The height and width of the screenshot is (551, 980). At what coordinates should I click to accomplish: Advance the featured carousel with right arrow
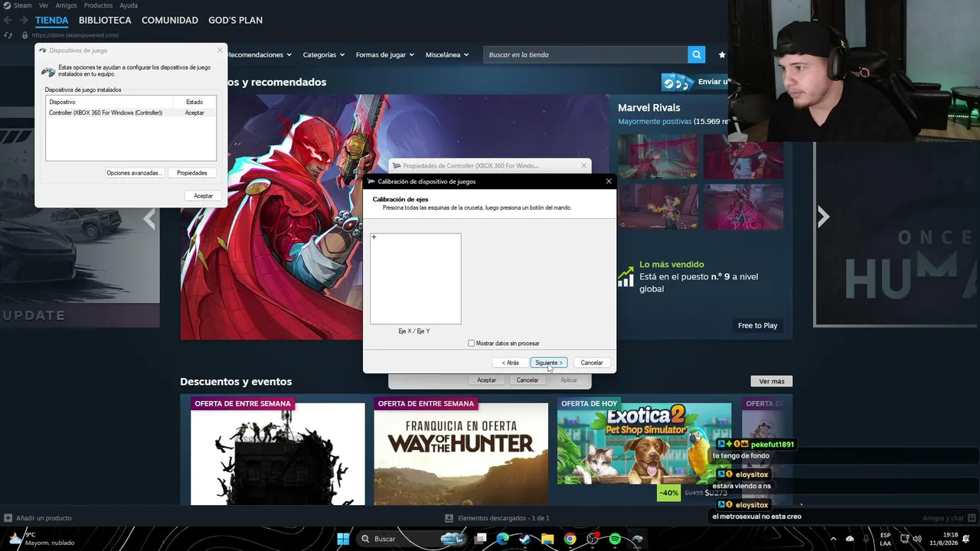(x=823, y=217)
